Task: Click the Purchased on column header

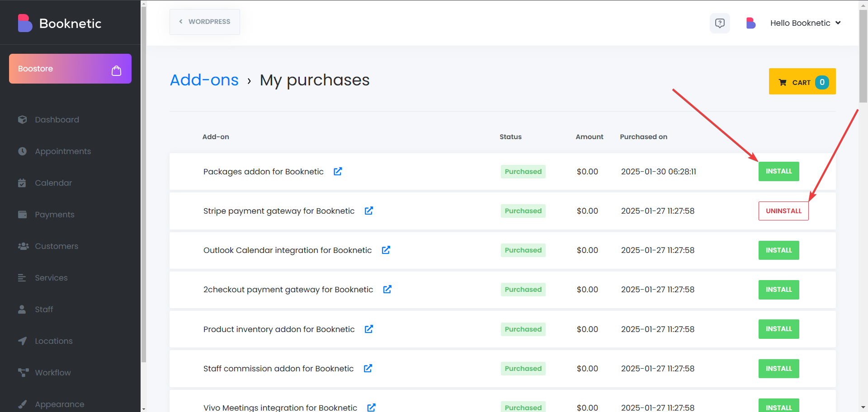Action: pyautogui.click(x=643, y=137)
